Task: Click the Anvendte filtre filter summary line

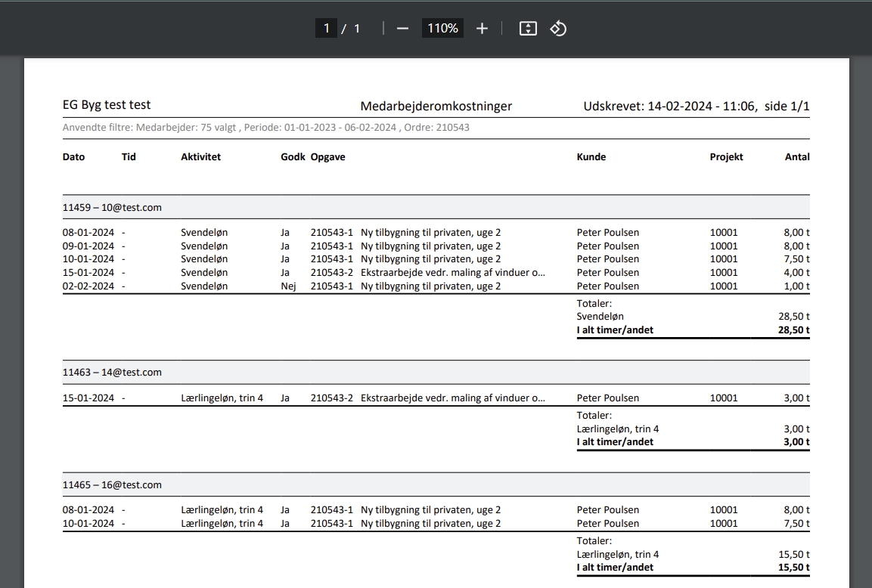Action: point(265,128)
